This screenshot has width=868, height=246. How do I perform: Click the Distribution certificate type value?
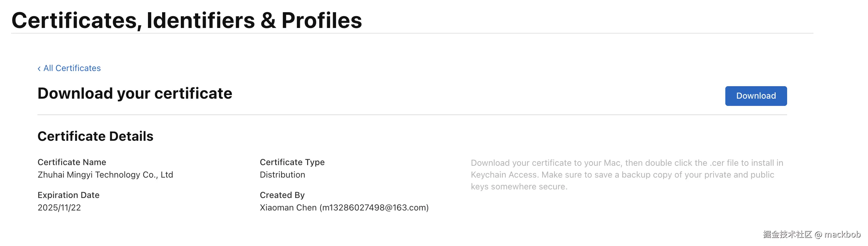click(x=282, y=175)
